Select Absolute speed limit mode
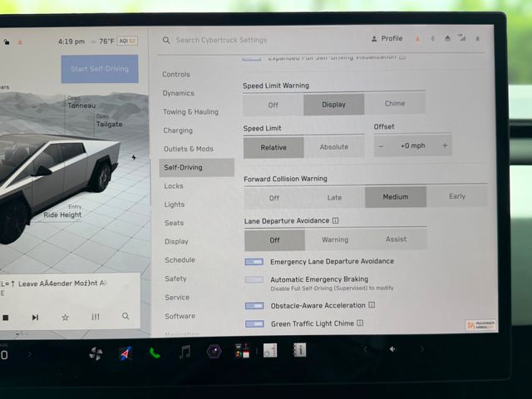Viewport: 532px width, 399px height. 334,146
